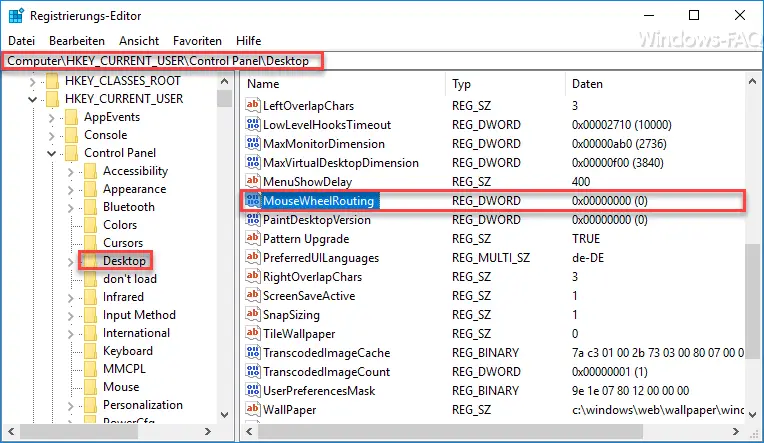Open the Ansicht menu
The image size is (764, 443).
139,41
